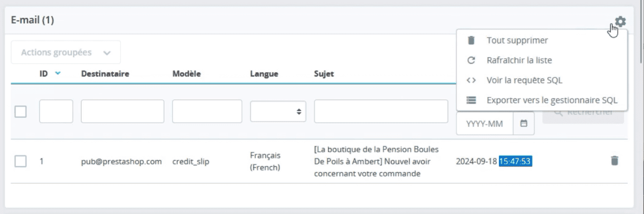Screen dimensions: 644x214
Task: Focus the Destinataire filter text field
Action: click(122, 112)
